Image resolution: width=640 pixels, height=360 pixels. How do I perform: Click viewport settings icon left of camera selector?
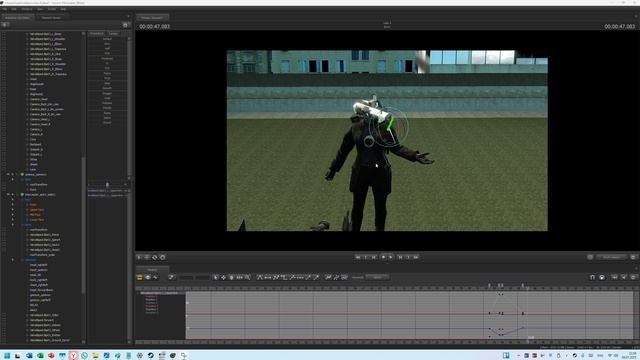[590, 257]
